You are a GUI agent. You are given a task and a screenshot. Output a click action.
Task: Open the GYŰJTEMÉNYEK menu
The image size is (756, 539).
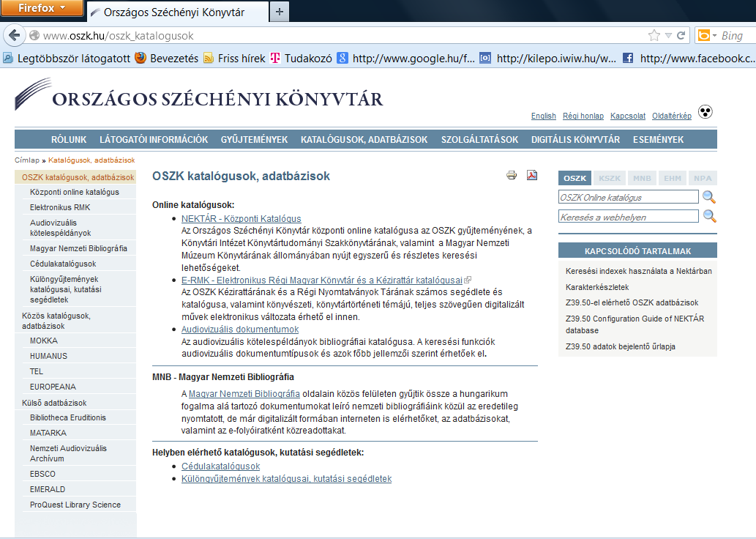pyautogui.click(x=254, y=139)
